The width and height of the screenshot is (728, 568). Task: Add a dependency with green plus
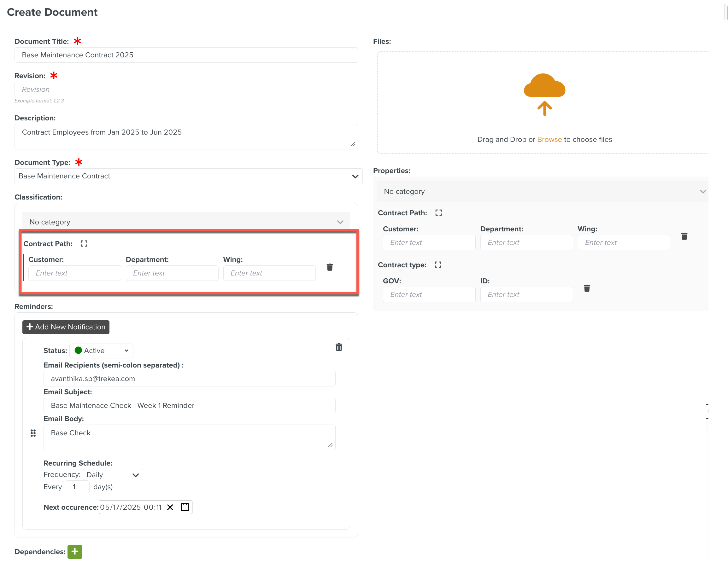pyautogui.click(x=75, y=552)
